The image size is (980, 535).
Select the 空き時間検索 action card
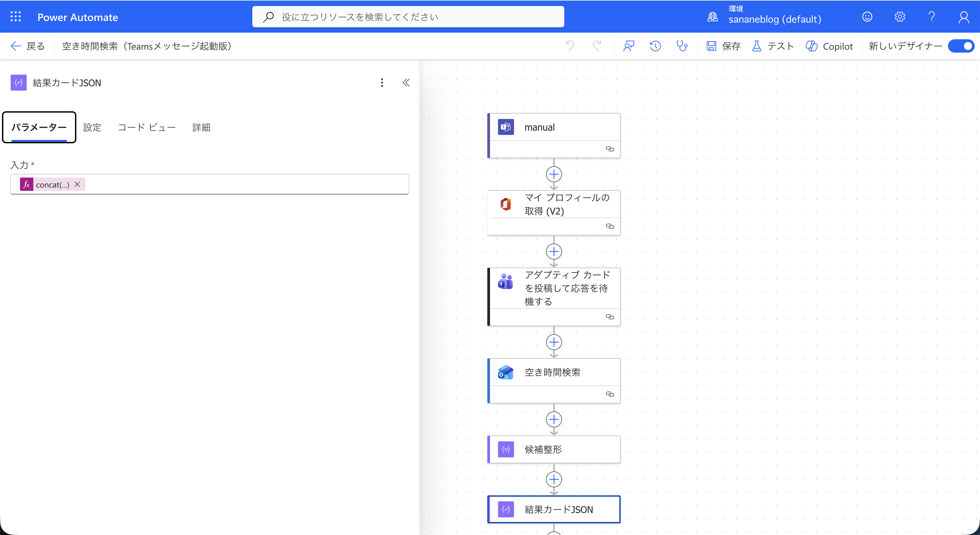coord(554,381)
